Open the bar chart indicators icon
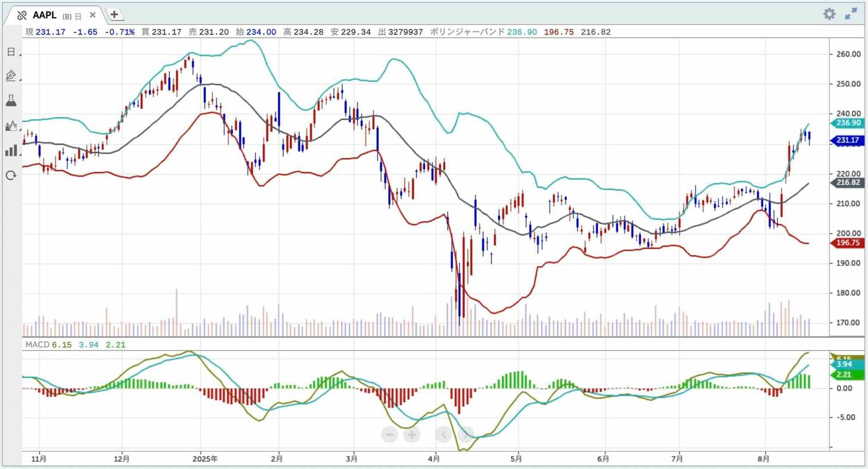Screen dimensions: 868x469 tap(11, 150)
